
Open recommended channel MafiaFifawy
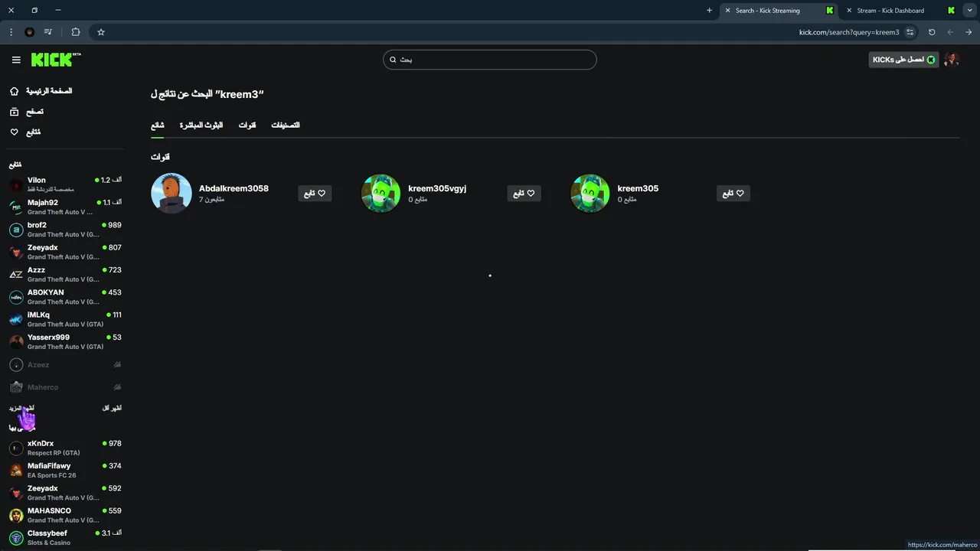(x=65, y=470)
